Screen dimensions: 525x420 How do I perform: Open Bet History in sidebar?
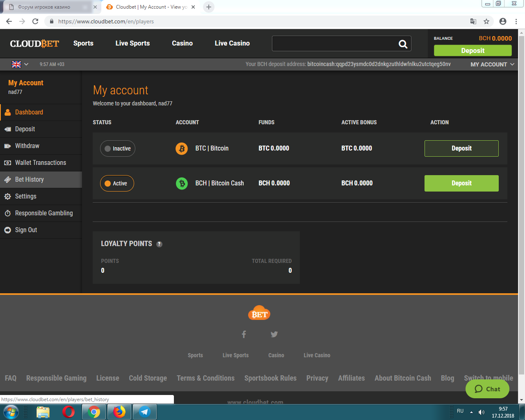point(41,180)
